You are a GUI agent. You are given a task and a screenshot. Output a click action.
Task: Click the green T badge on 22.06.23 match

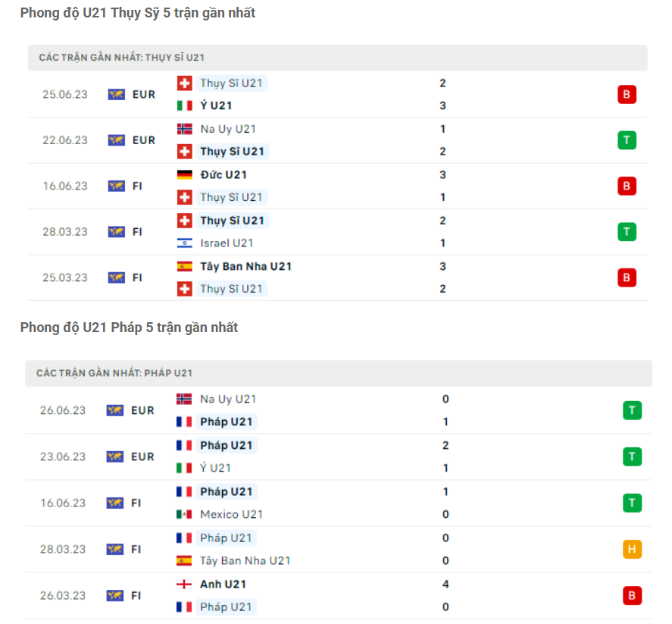[627, 140]
